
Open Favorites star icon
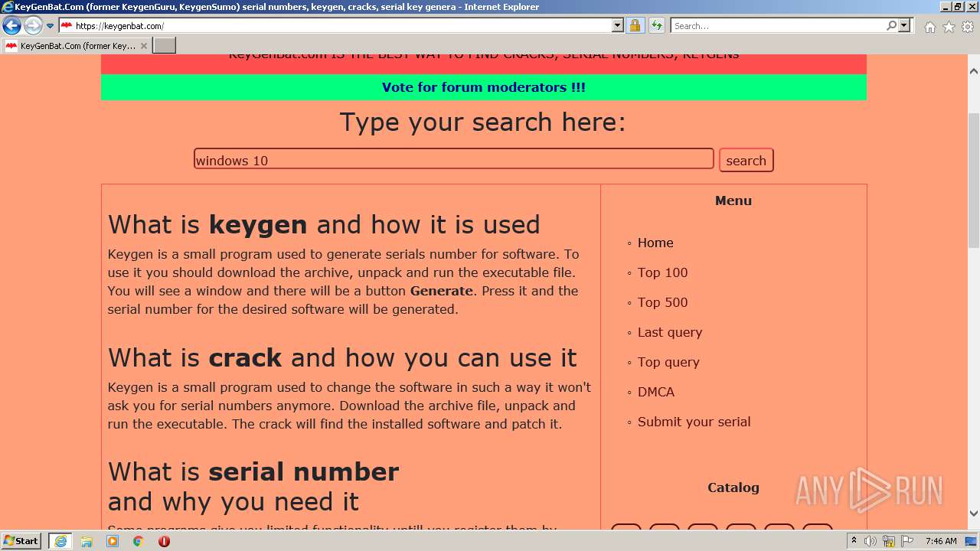click(x=949, y=27)
